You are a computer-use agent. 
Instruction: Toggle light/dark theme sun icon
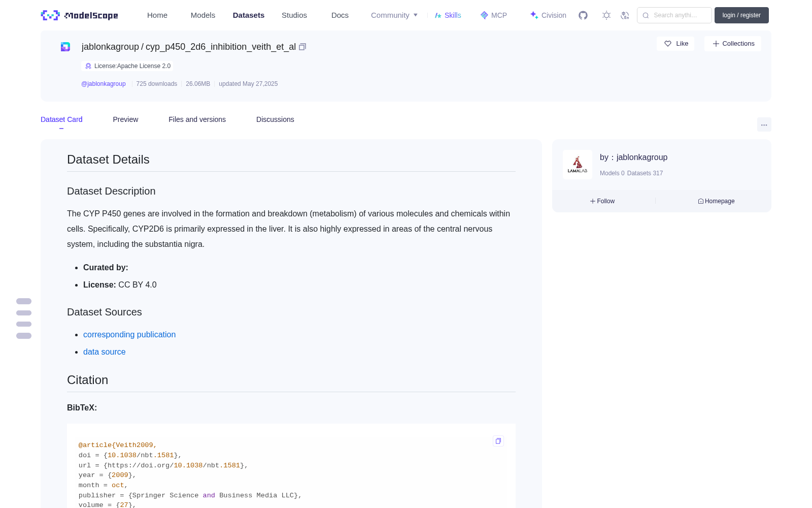[606, 15]
